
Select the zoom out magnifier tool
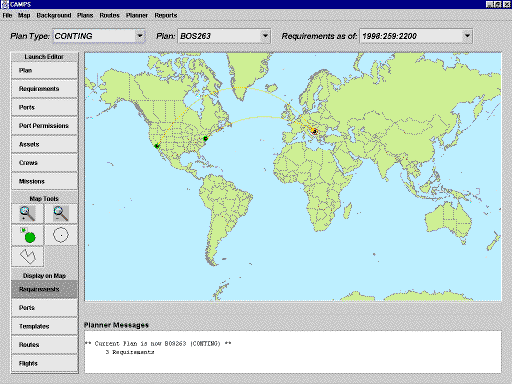pyautogui.click(x=61, y=214)
